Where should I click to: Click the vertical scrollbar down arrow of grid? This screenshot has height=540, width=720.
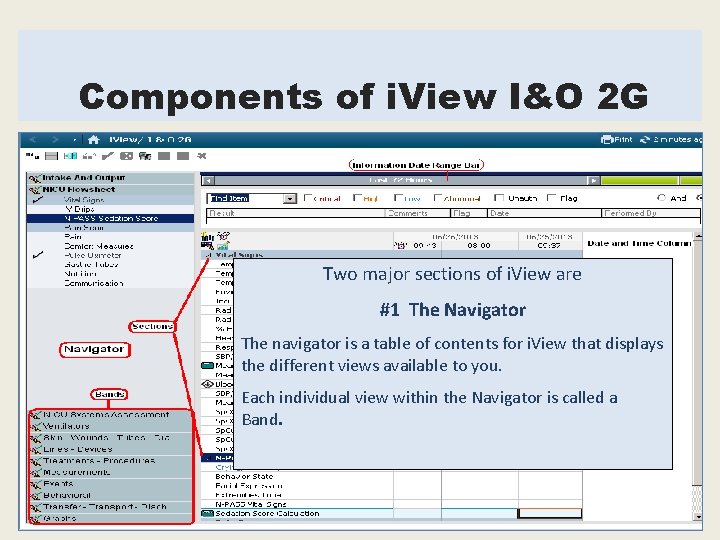698,517
